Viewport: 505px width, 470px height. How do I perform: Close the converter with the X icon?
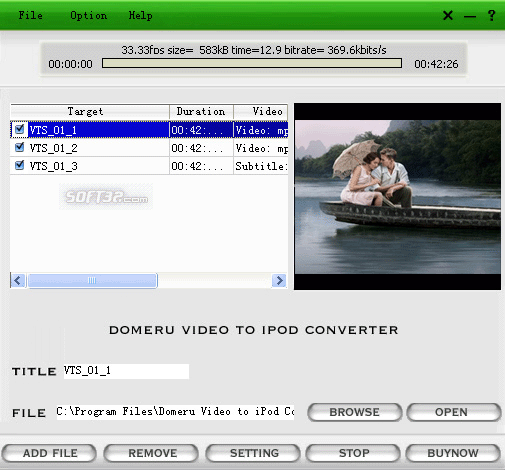point(448,15)
